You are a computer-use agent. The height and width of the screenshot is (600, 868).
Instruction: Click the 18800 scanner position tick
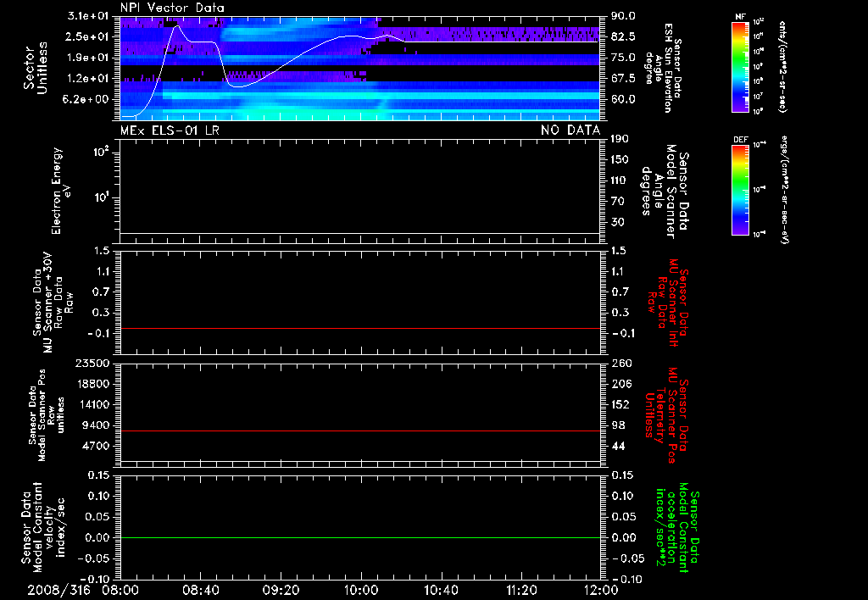[x=92, y=384]
